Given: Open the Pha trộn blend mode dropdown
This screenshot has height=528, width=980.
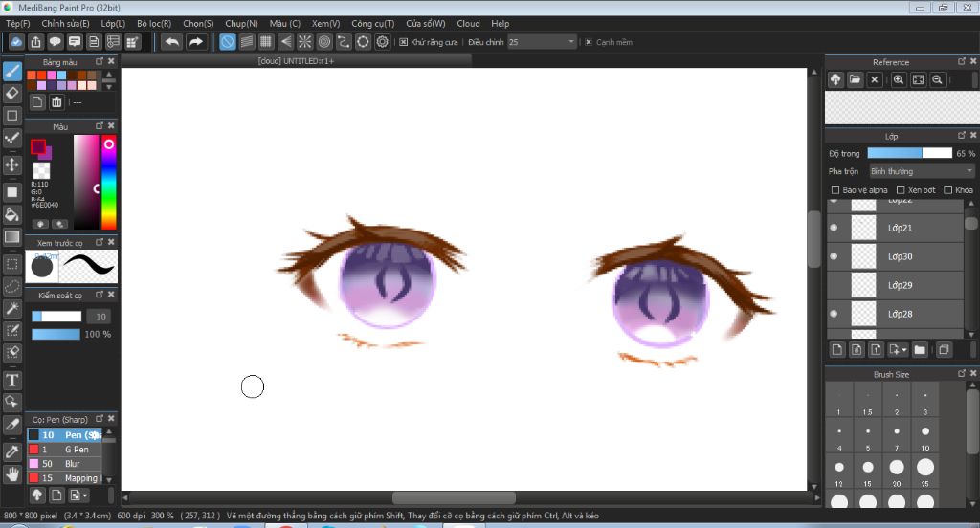Looking at the screenshot, I should [921, 171].
